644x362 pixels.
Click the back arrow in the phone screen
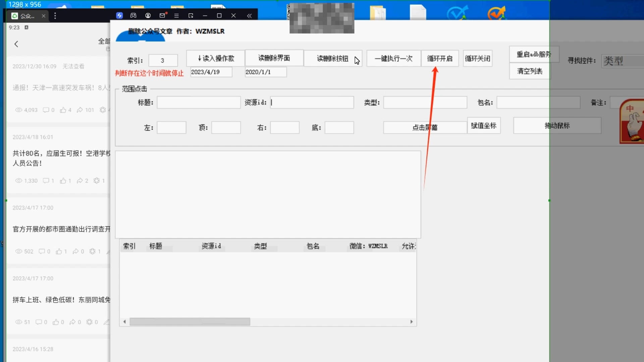[x=16, y=44]
